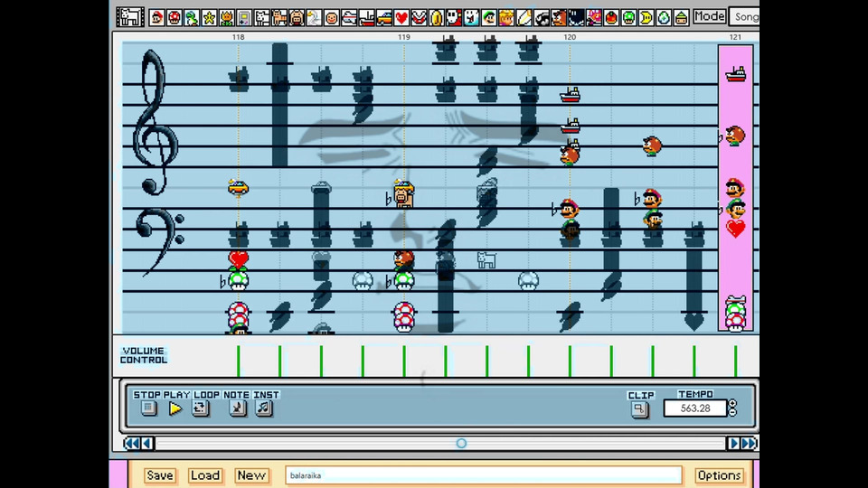Select the Boo ghost instrument icon

point(472,18)
